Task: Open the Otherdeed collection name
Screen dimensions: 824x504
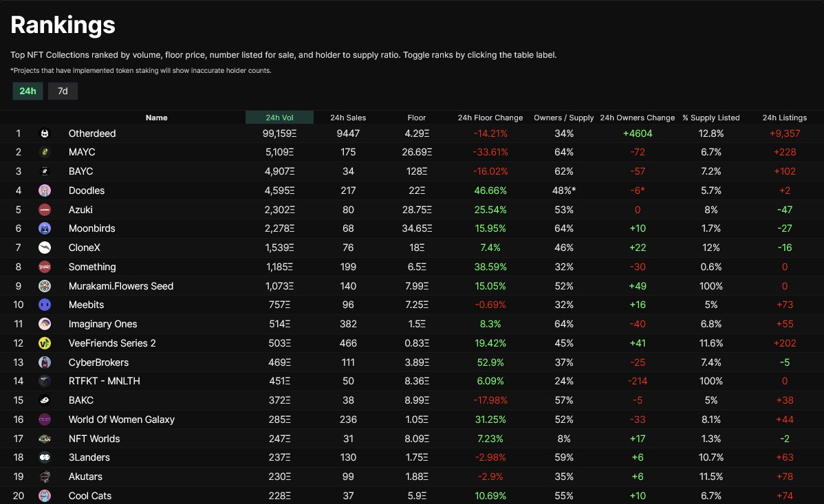Action: [92, 133]
